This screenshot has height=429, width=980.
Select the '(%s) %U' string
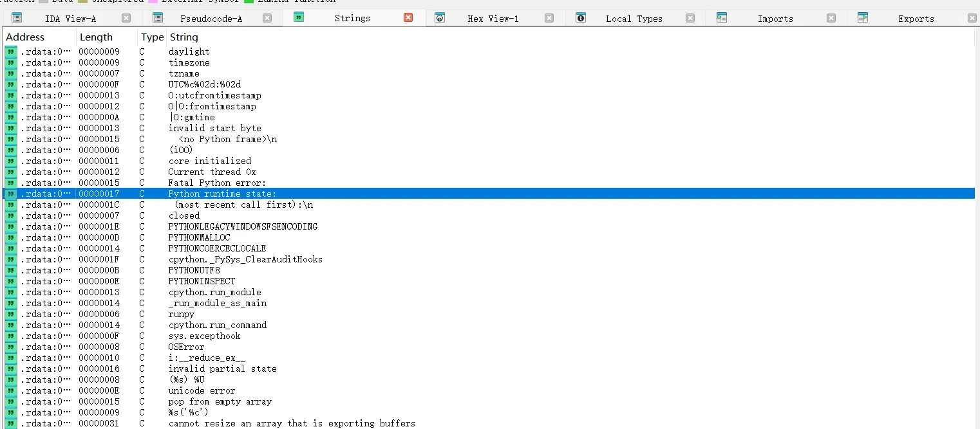coord(186,379)
